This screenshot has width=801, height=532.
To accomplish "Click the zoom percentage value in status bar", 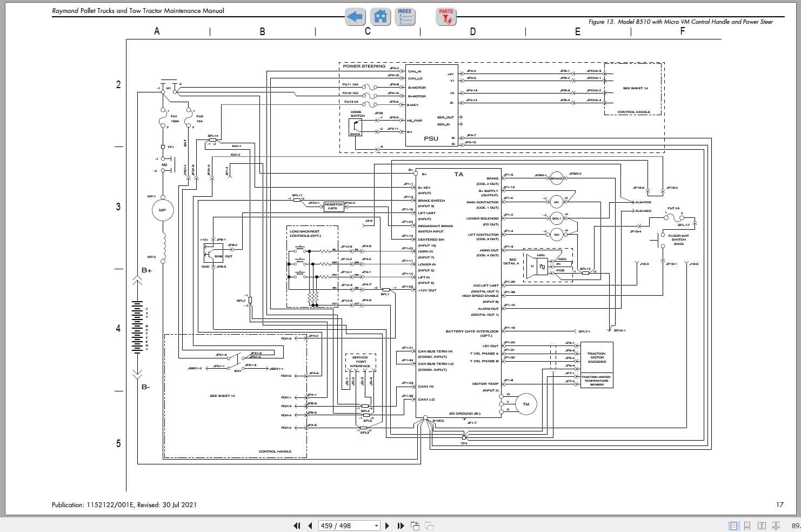I will tap(795, 526).
